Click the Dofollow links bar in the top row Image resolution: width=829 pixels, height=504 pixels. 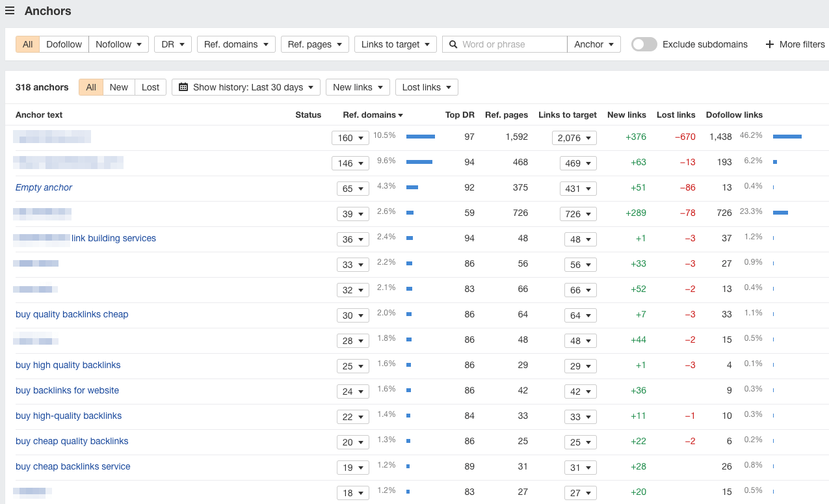pyautogui.click(x=787, y=136)
